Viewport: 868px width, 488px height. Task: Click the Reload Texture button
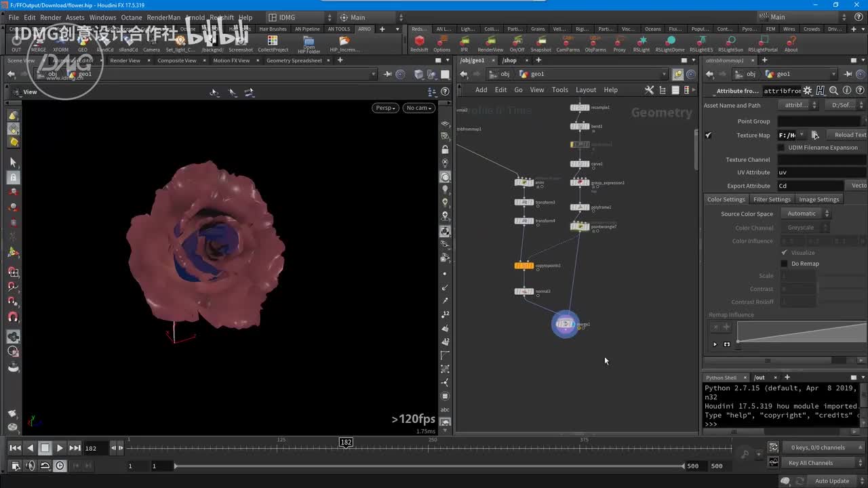848,135
